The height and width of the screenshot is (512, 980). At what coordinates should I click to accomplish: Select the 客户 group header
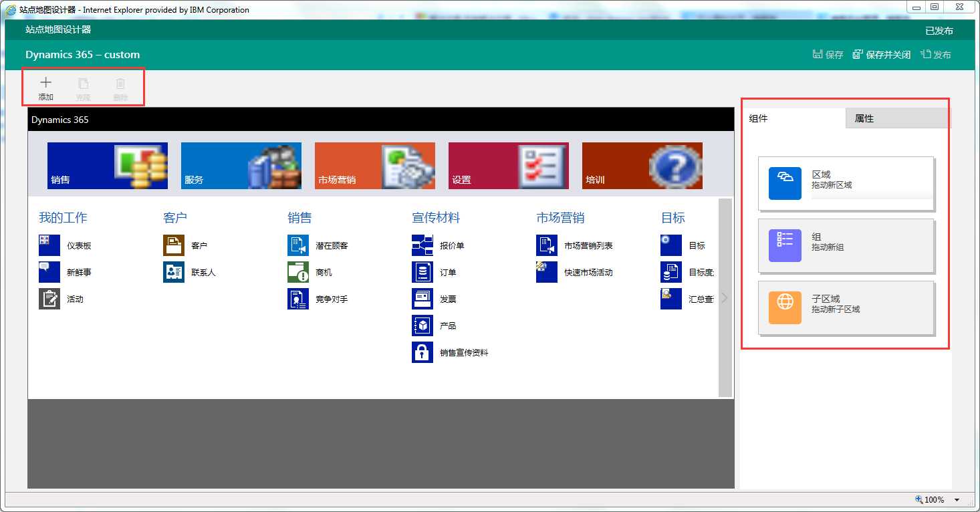175,218
